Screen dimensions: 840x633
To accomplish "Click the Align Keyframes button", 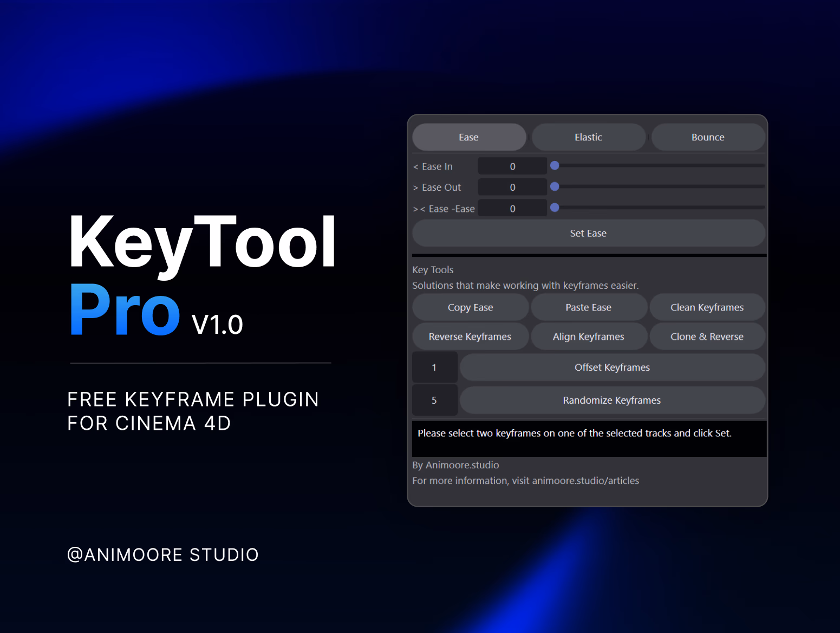I will point(589,337).
